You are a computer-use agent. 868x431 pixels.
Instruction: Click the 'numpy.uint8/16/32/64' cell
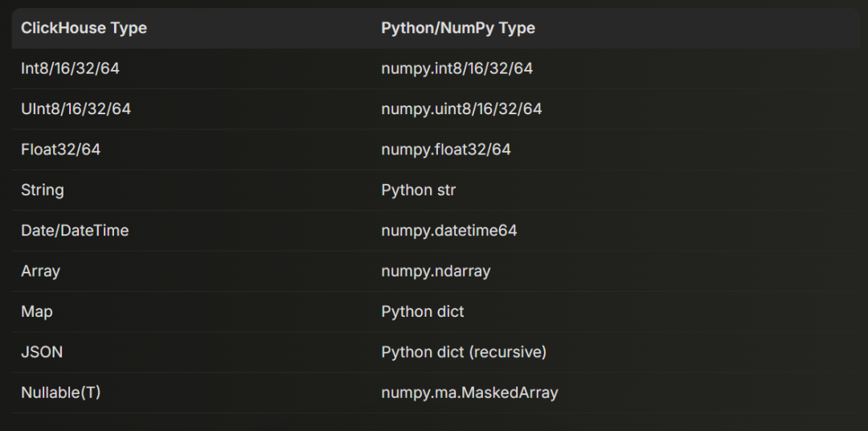pyautogui.click(x=461, y=109)
